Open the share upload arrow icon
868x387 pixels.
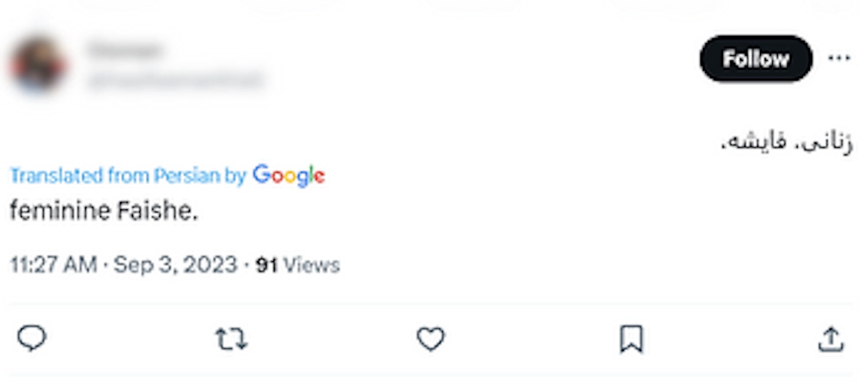pyautogui.click(x=831, y=339)
